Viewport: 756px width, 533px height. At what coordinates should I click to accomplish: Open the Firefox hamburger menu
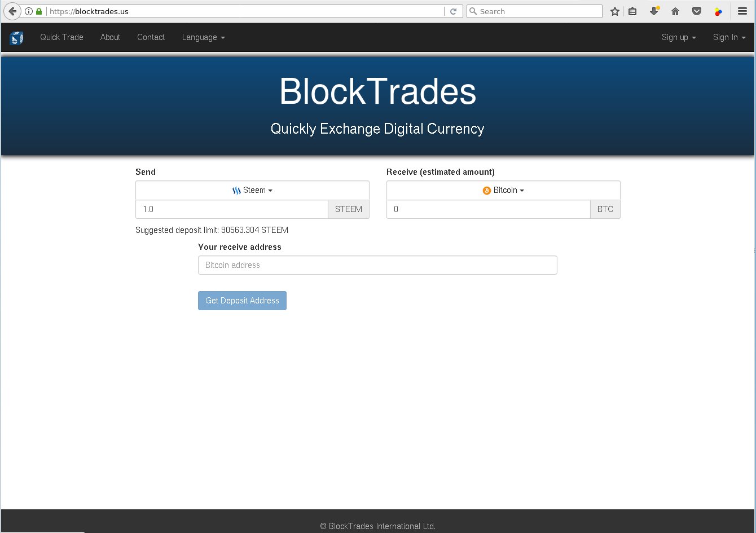(x=742, y=11)
